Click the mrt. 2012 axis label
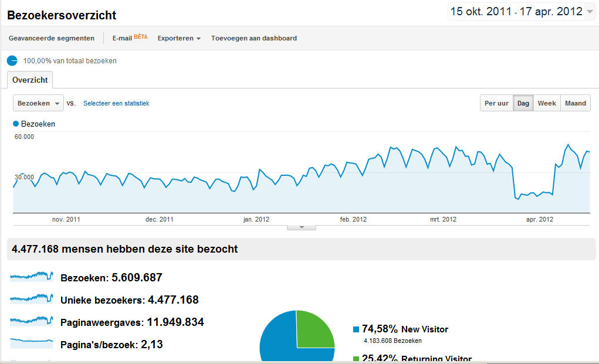This screenshot has width=599, height=364. click(443, 219)
